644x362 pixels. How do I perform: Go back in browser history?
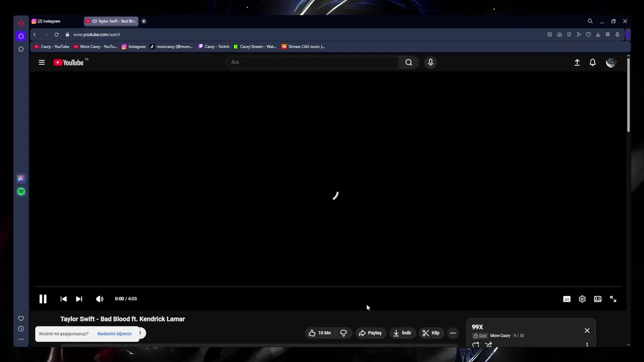35,35
